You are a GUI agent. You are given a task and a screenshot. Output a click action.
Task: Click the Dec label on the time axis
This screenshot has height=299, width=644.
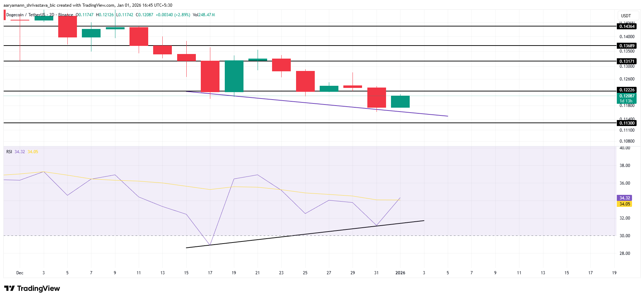point(20,273)
